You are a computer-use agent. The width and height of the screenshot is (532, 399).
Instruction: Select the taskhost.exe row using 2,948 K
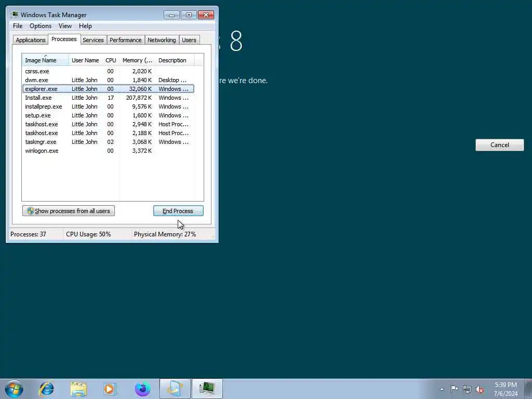click(108, 124)
